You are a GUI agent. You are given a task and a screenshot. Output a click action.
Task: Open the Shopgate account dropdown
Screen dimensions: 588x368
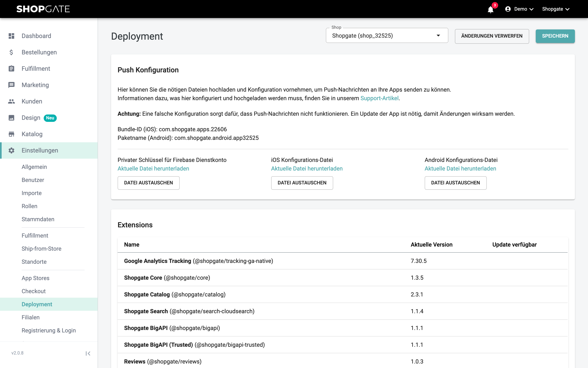click(556, 9)
